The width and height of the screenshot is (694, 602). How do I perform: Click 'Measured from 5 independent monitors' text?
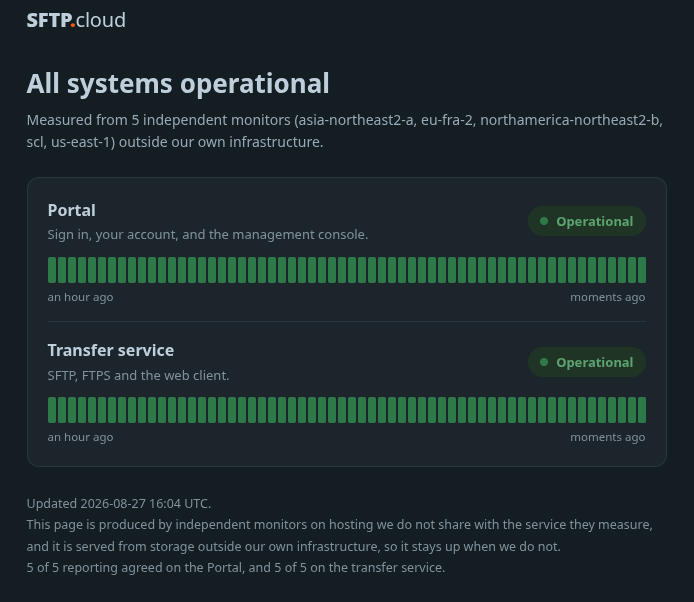(345, 131)
